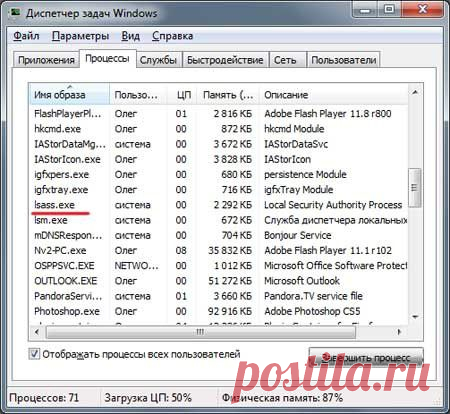Select the hkcmd.exe process
This screenshot has width=450, height=414.
pyautogui.click(x=218, y=129)
